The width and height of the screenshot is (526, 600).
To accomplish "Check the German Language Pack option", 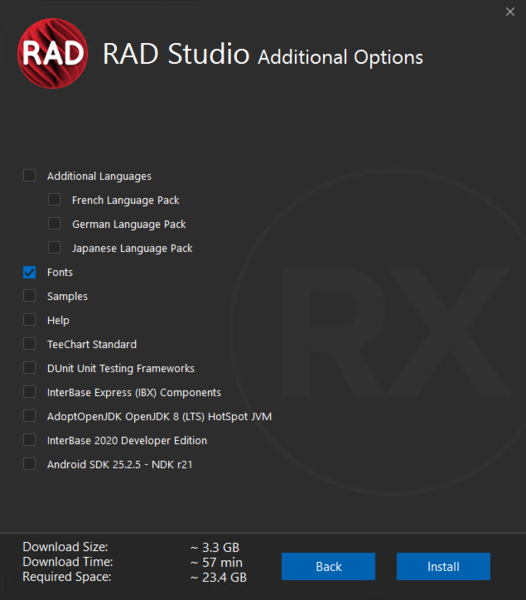I will point(54,223).
